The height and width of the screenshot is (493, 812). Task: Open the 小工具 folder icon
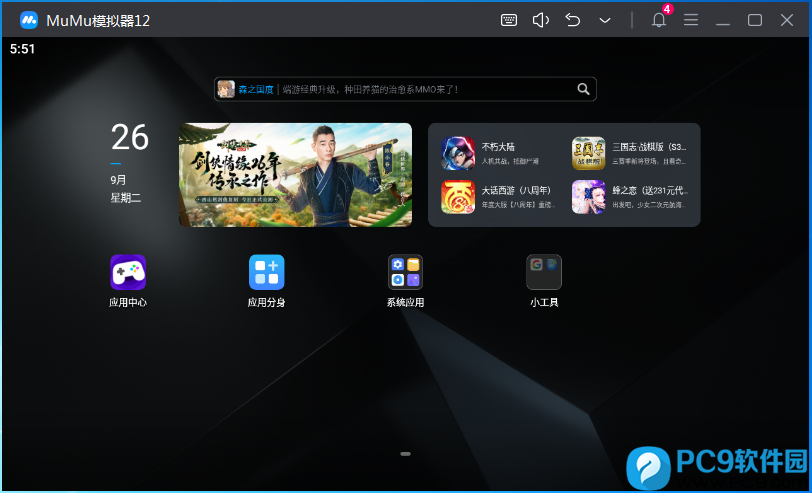click(x=544, y=272)
